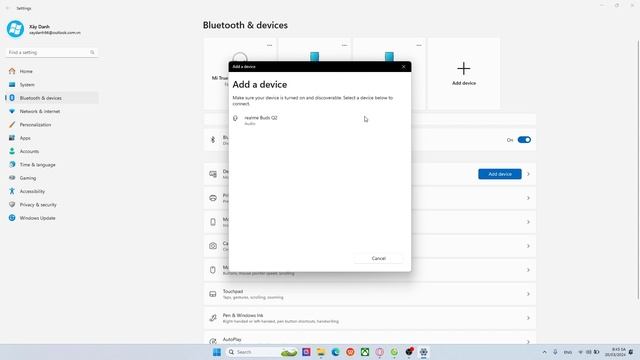Open the Xbox app from the taskbar
Screen dimensions: 640x360
click(365, 352)
